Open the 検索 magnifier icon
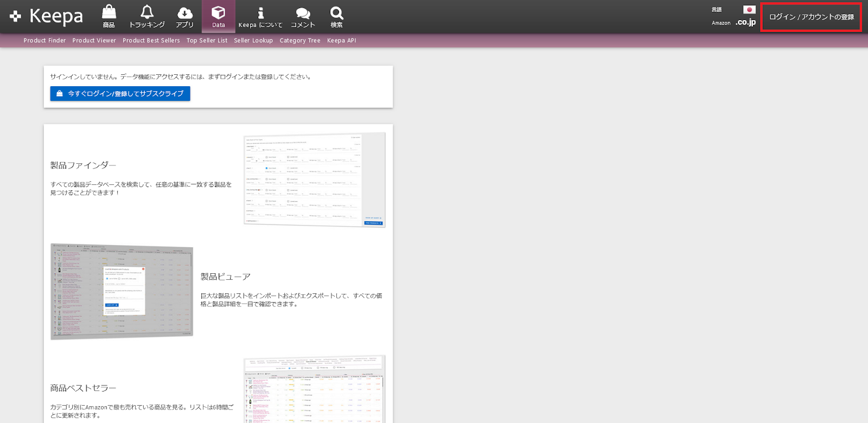The width and height of the screenshot is (868, 423). coord(336,16)
